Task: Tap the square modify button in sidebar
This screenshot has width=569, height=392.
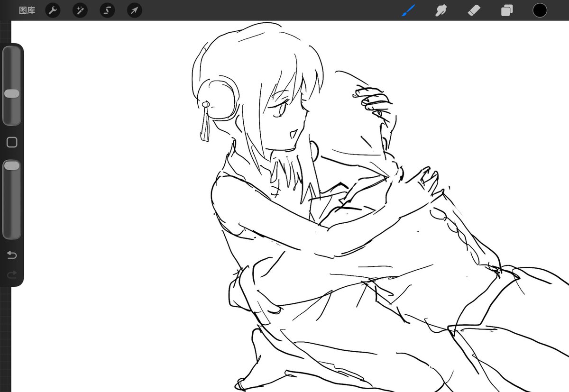Action: pos(12,142)
